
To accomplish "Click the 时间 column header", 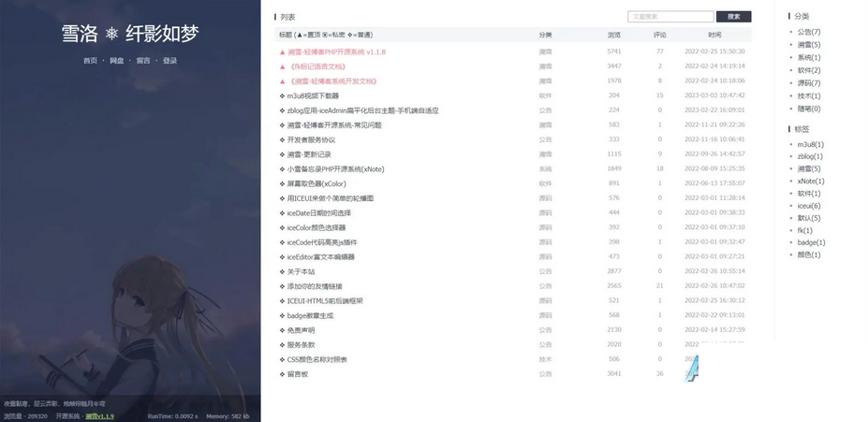I will [714, 35].
